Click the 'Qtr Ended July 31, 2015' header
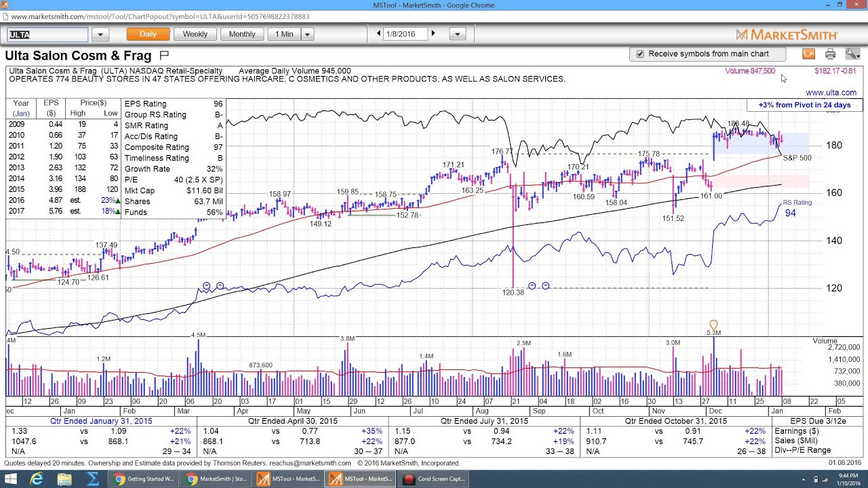Screen dimensions: 868x488 pyautogui.click(x=484, y=421)
